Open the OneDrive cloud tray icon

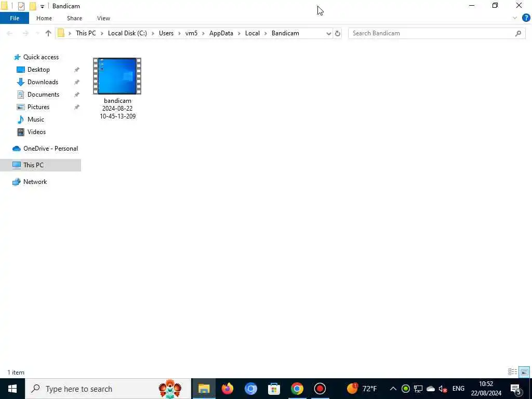click(431, 389)
